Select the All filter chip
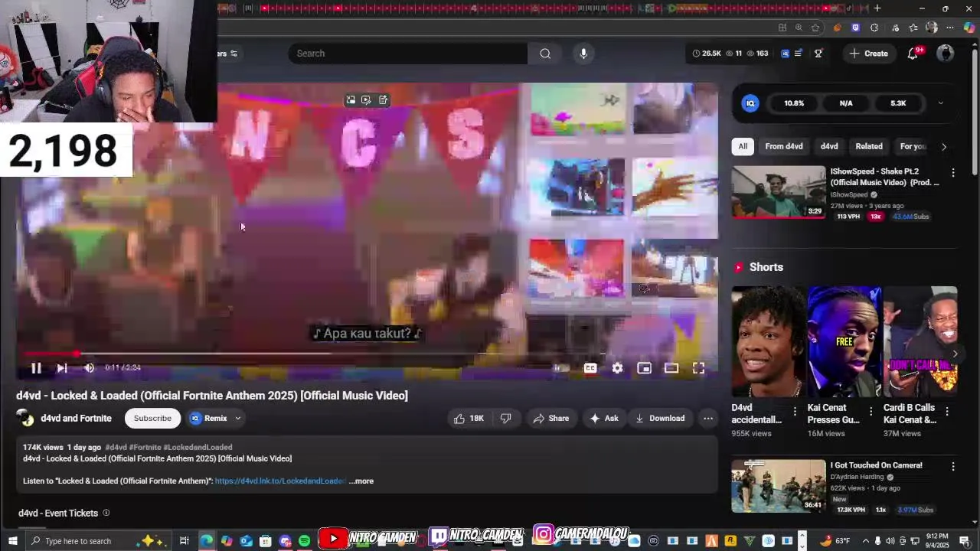 coord(743,146)
